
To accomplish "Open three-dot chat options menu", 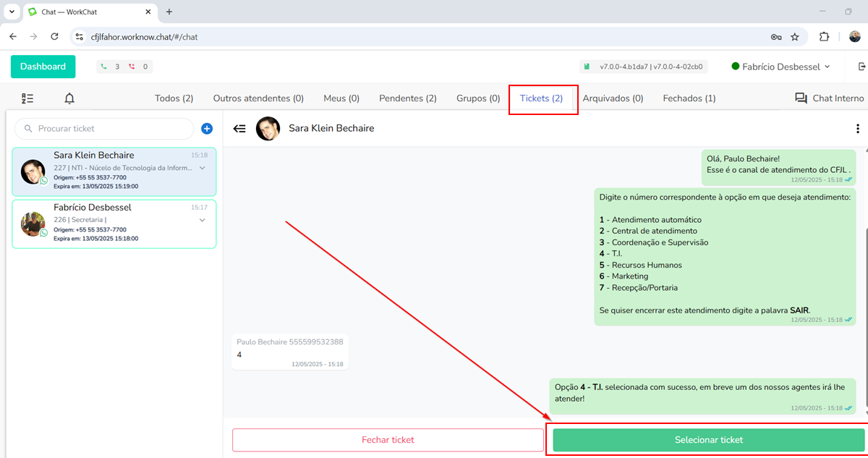I will tap(858, 129).
